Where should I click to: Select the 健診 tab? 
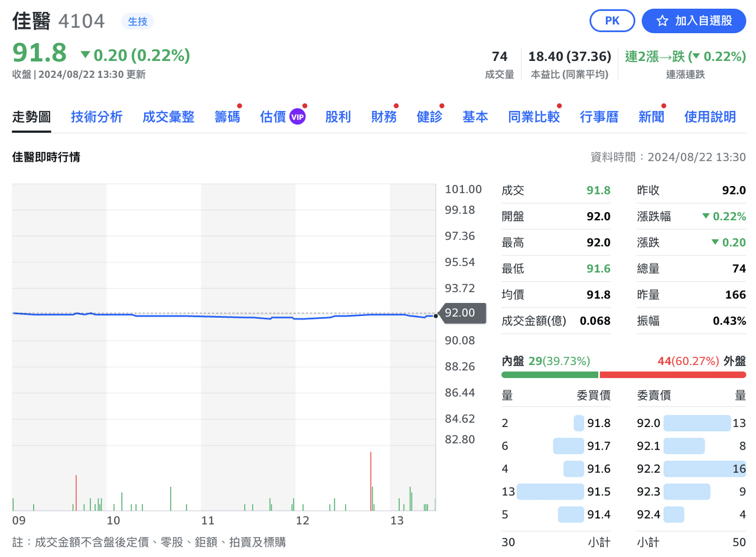point(429,117)
